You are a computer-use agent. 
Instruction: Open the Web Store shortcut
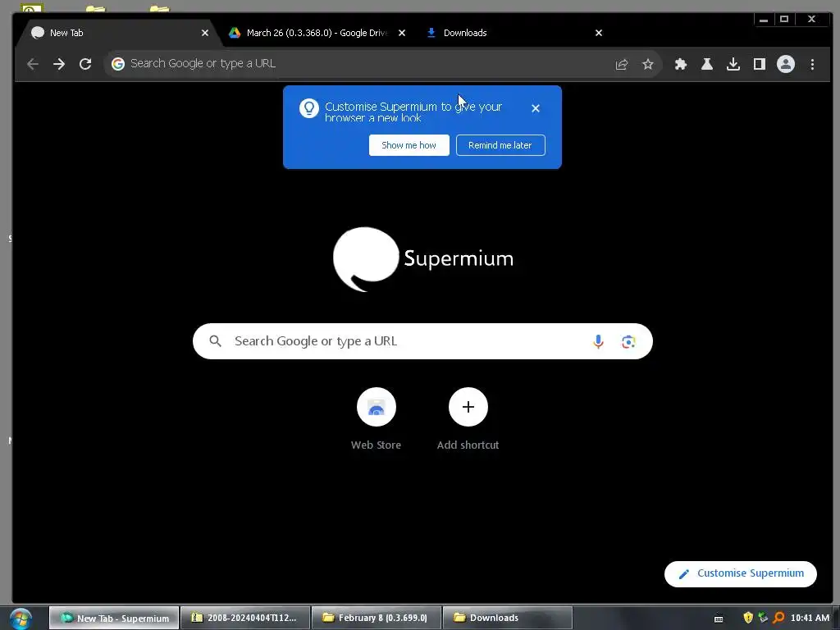376,407
